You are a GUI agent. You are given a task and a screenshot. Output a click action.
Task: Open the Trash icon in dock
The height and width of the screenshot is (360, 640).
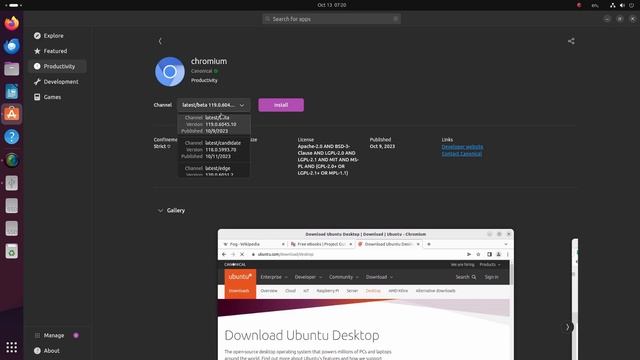[x=11, y=251]
